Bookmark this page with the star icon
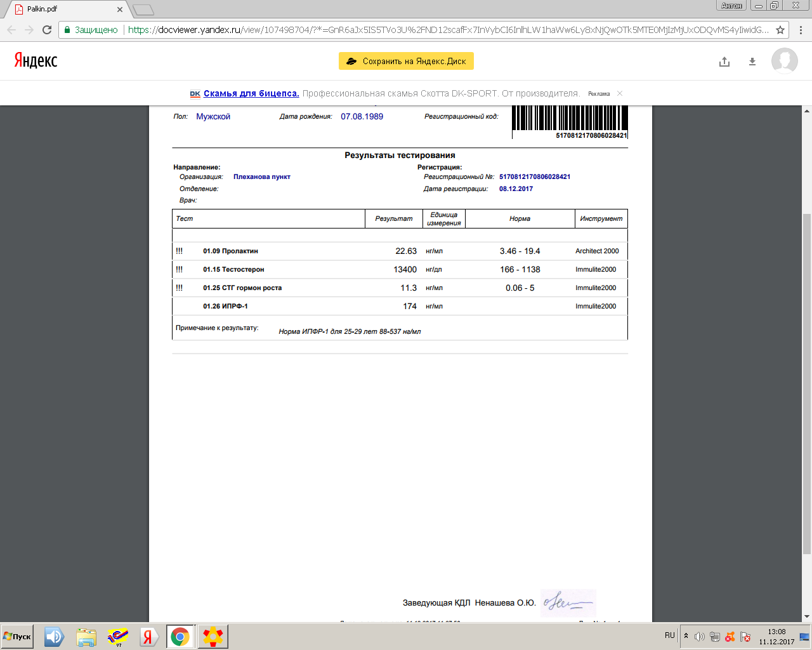 pos(780,30)
